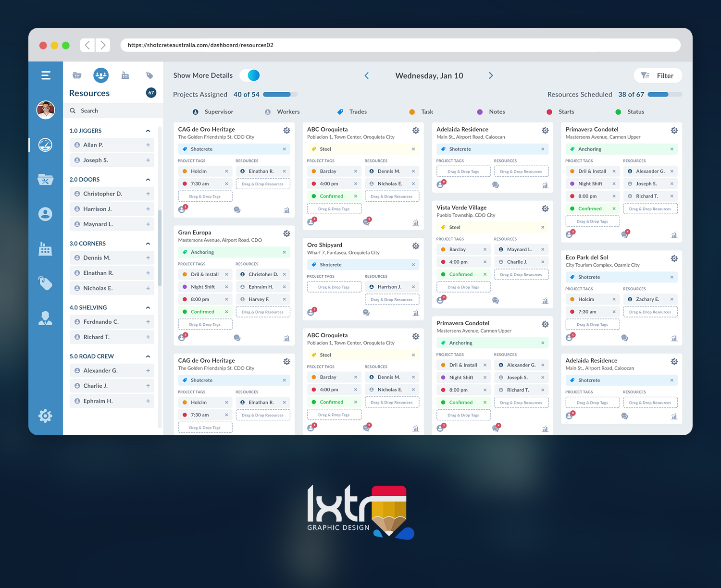Click the user avatar in the blue sidebar

45,110
